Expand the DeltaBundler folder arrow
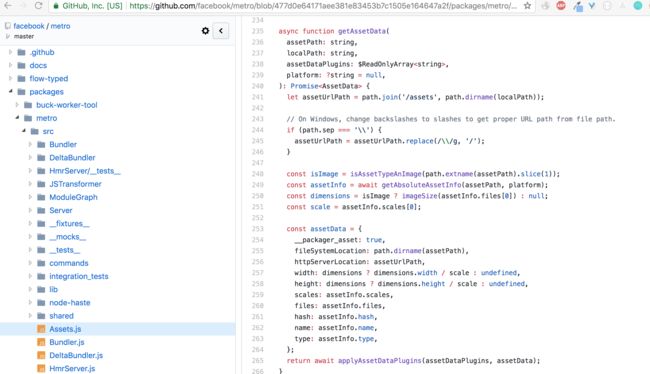This screenshot has width=650, height=374. pos(30,158)
